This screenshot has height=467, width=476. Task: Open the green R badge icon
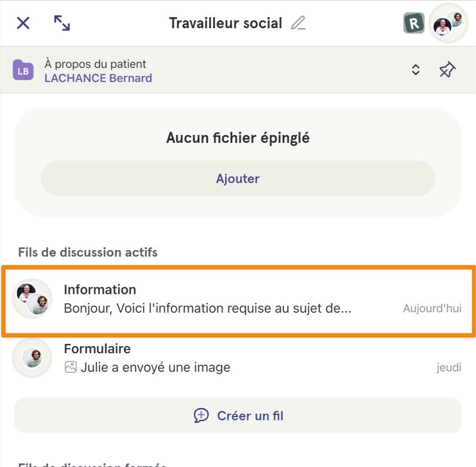pyautogui.click(x=414, y=23)
